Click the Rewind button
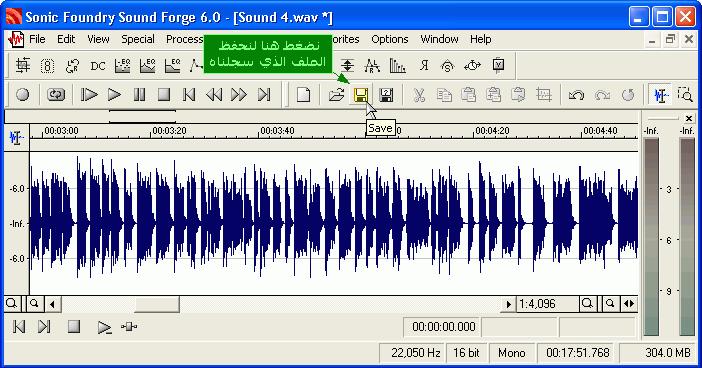Image resolution: width=702 pixels, height=368 pixels. click(214, 94)
